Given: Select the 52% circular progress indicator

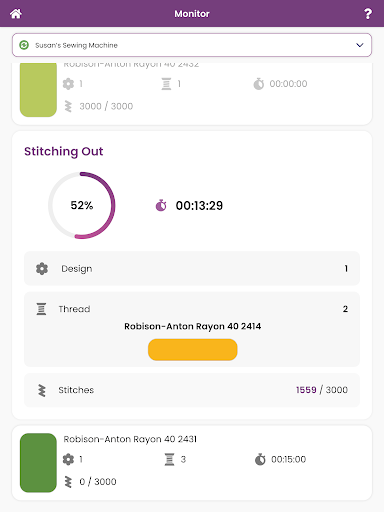Looking at the screenshot, I should pyautogui.click(x=82, y=205).
